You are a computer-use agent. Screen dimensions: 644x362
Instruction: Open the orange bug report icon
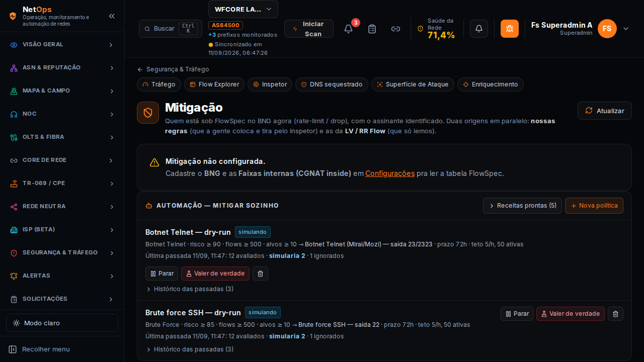coord(510,29)
